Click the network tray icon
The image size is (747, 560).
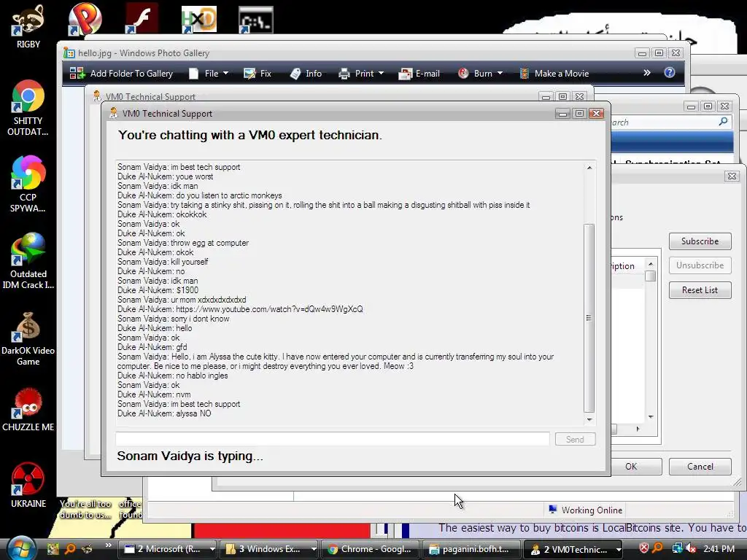tap(677, 548)
